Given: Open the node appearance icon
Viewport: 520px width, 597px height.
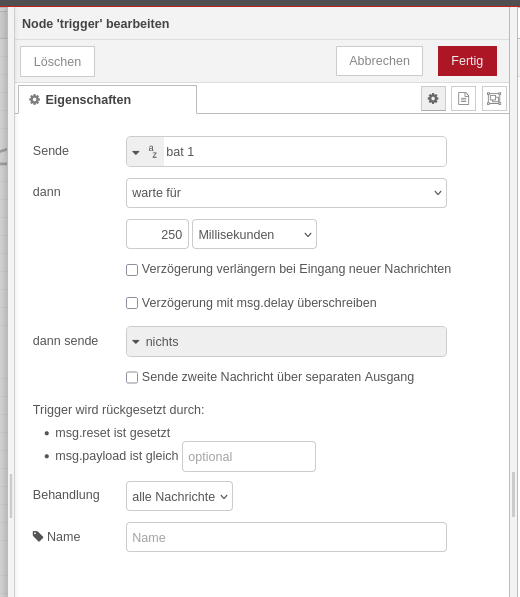Looking at the screenshot, I should (x=494, y=99).
